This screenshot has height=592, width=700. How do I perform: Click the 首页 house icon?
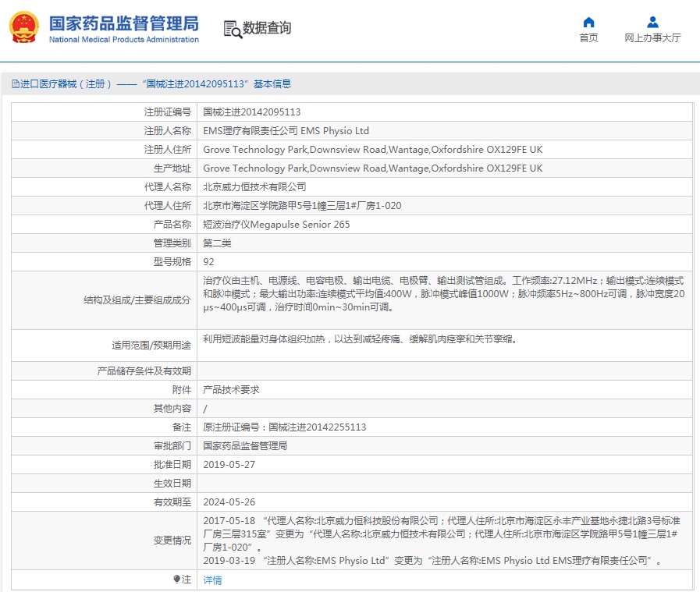click(x=588, y=22)
